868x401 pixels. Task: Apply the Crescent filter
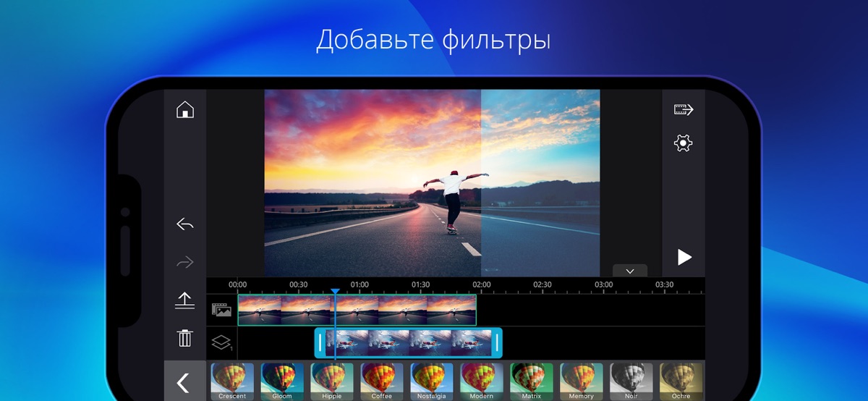[x=232, y=381]
